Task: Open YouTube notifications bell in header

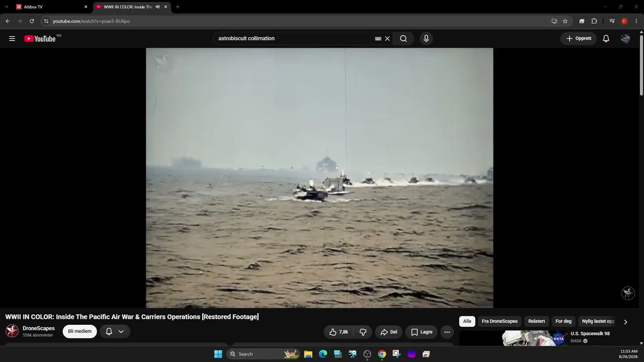Action: click(x=606, y=39)
